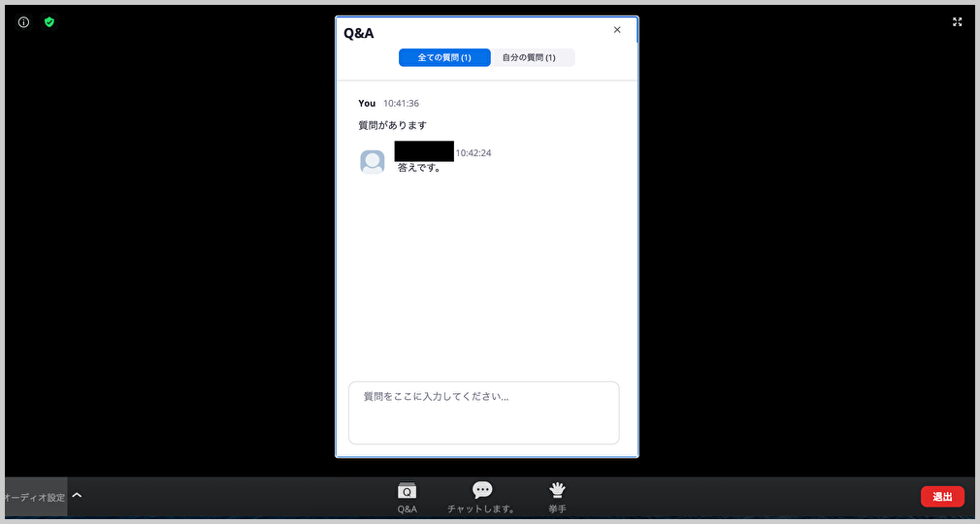980x524 pixels.
Task: Click the Q&A panel title
Action: (359, 33)
